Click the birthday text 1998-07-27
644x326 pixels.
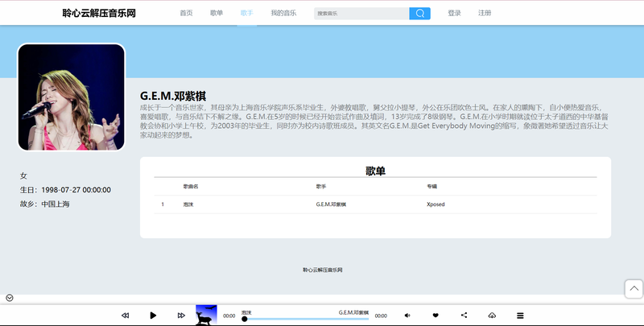(76, 190)
